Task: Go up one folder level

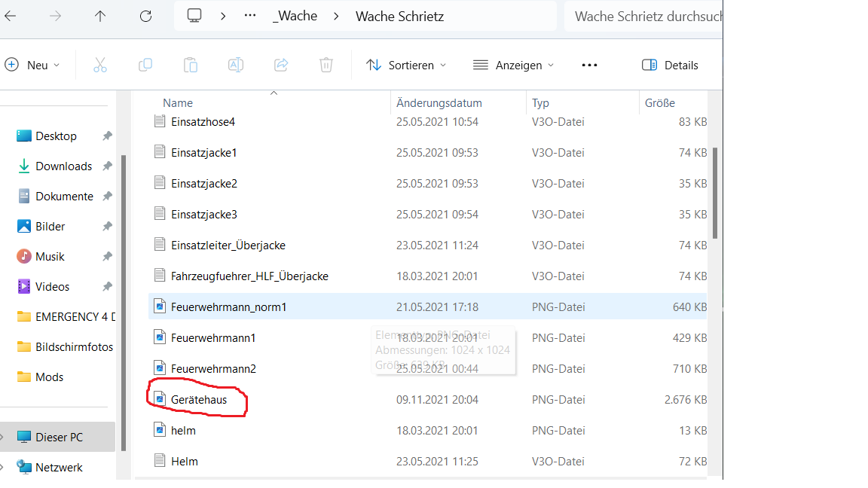Action: click(x=100, y=16)
